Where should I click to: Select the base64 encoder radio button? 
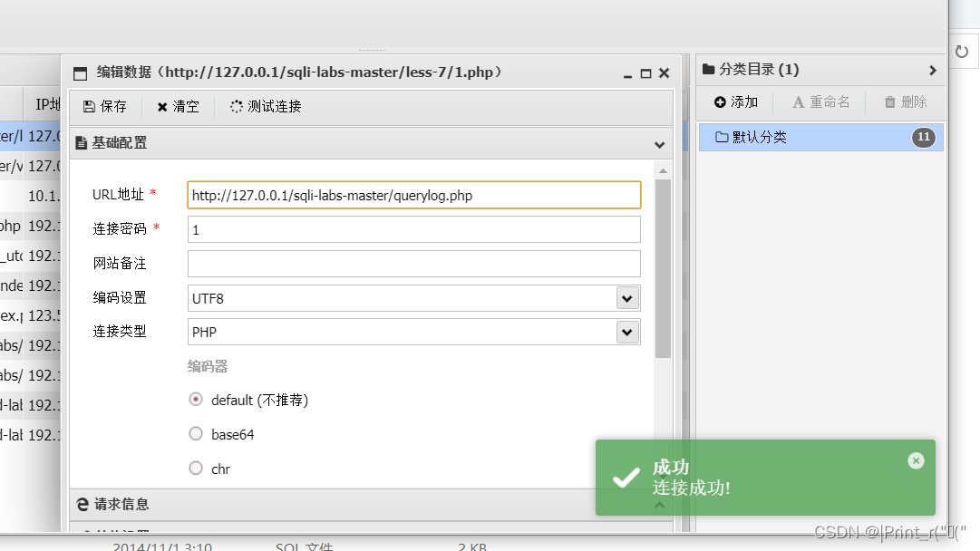tap(195, 433)
